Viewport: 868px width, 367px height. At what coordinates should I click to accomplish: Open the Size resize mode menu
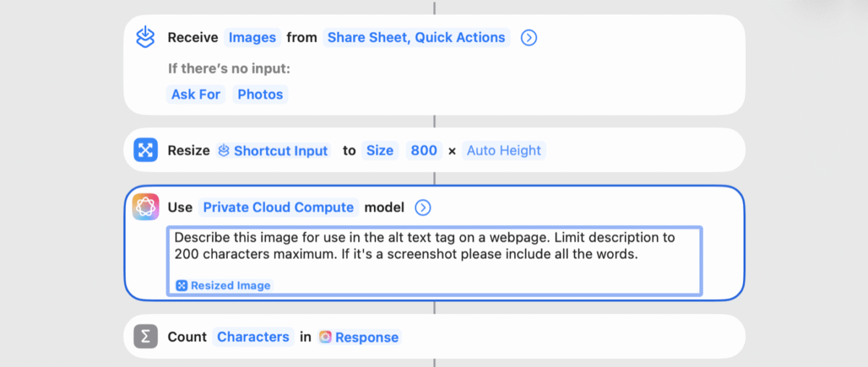[380, 151]
